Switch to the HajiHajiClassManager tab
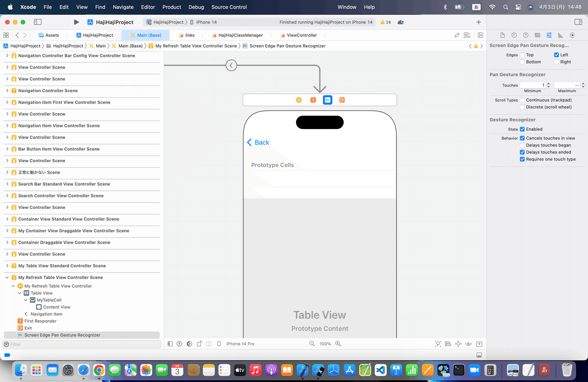This screenshot has width=588, height=382. coord(237,35)
